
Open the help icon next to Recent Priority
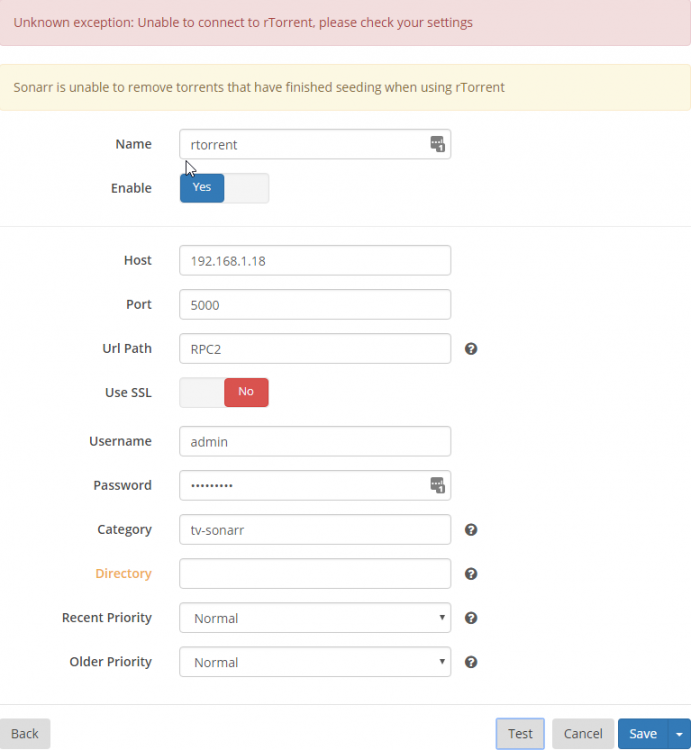pos(471,618)
